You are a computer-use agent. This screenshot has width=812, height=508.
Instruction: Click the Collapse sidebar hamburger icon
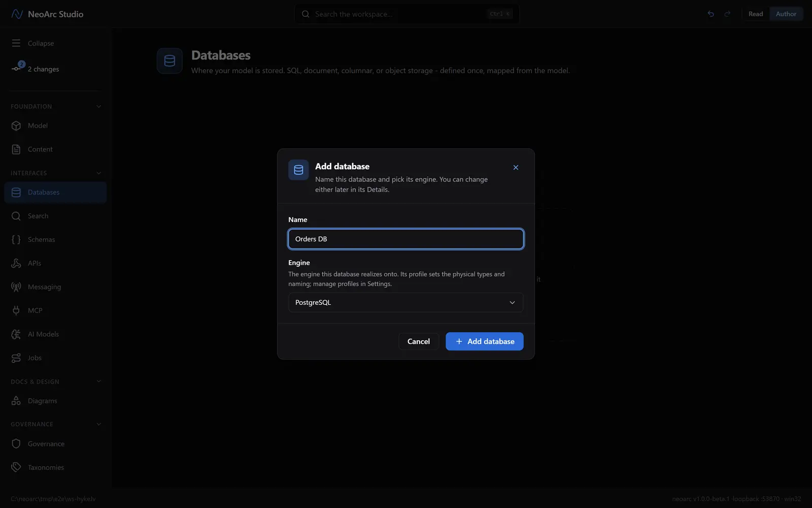[x=16, y=43]
